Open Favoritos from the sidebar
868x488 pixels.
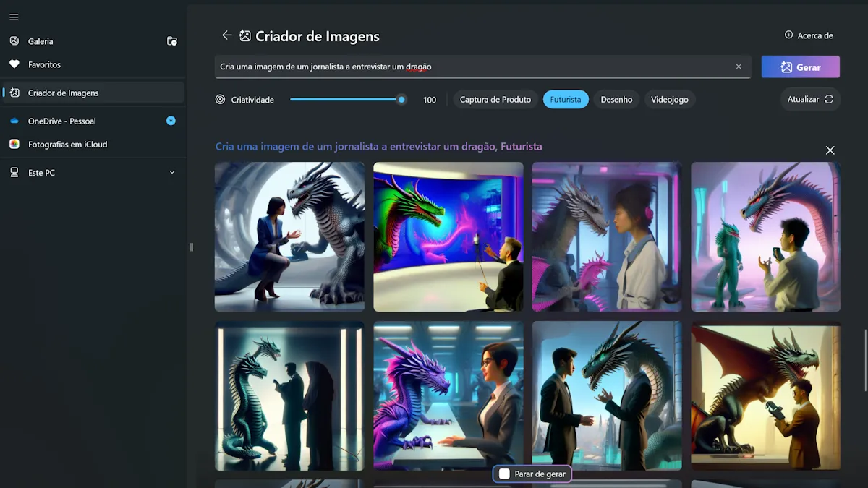pyautogui.click(x=44, y=64)
